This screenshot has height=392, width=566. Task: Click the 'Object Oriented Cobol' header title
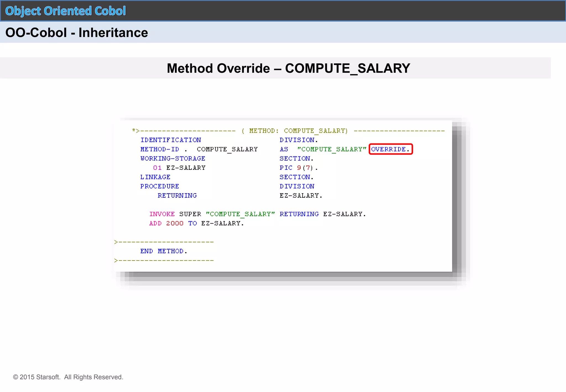pos(65,11)
